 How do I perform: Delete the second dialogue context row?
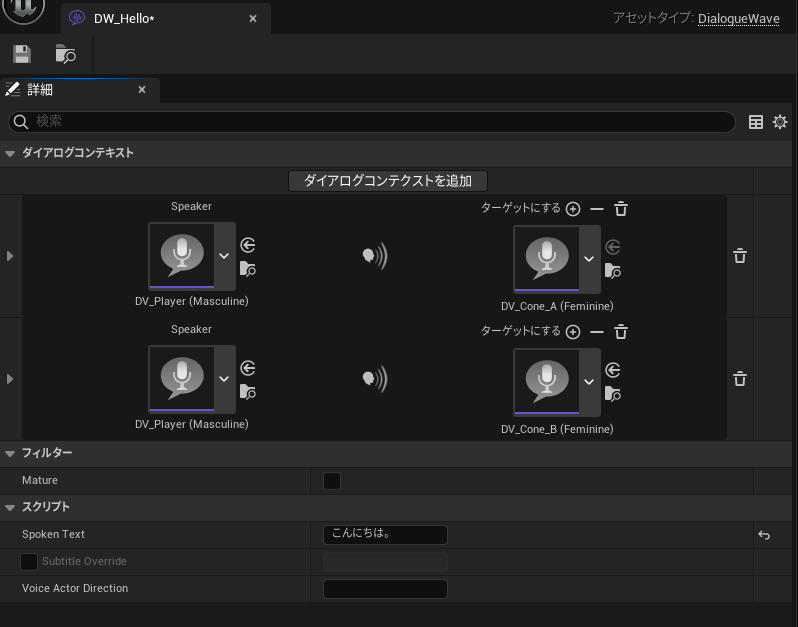coord(740,379)
